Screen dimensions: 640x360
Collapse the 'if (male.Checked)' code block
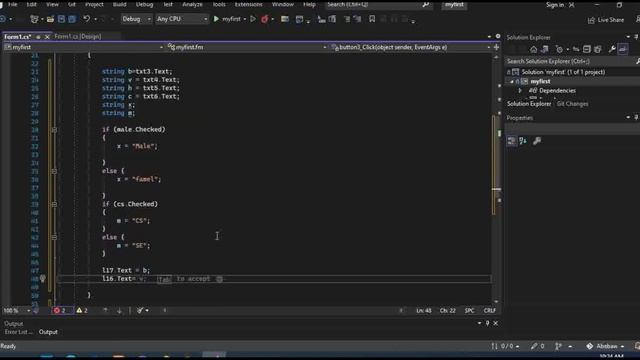click(54, 130)
